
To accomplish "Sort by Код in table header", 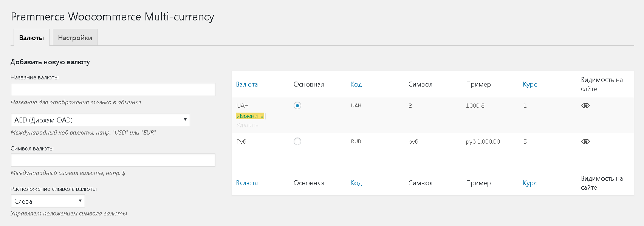I will point(356,84).
